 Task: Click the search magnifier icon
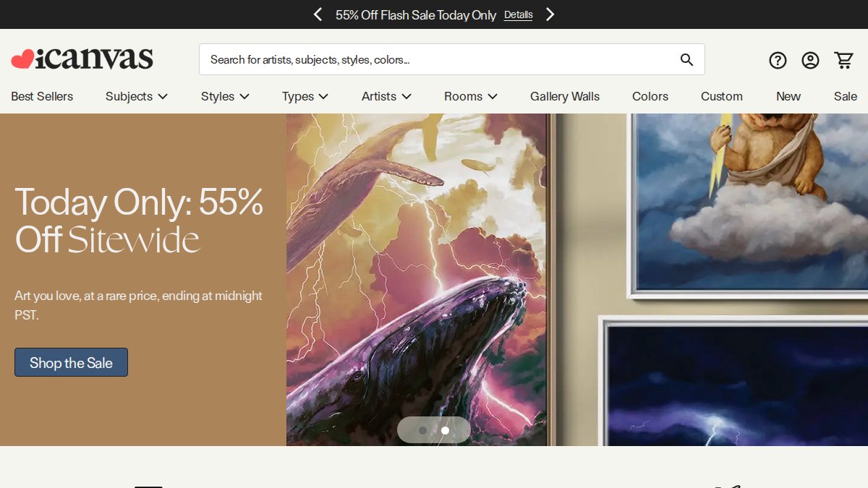click(x=686, y=60)
